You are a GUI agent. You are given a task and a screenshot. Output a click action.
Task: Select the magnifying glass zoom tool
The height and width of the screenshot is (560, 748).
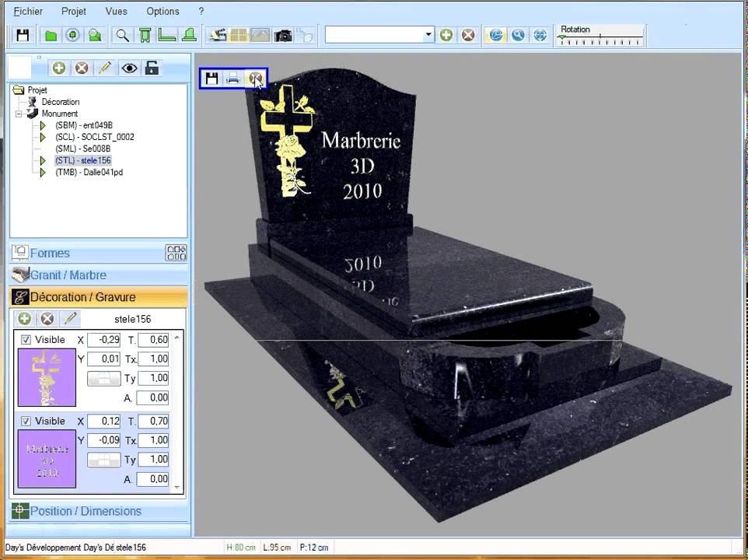(x=123, y=35)
